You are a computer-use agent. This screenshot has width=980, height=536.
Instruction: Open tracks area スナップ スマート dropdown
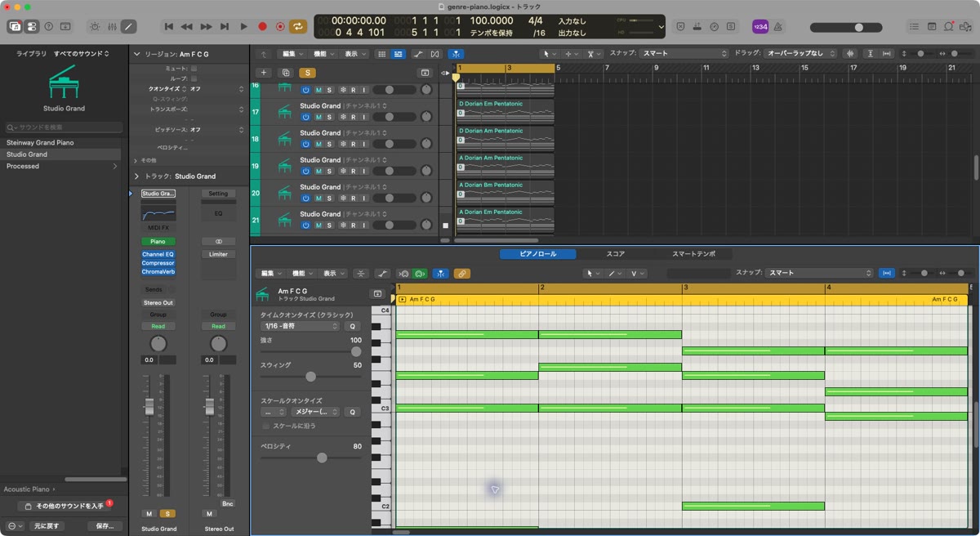click(x=684, y=54)
